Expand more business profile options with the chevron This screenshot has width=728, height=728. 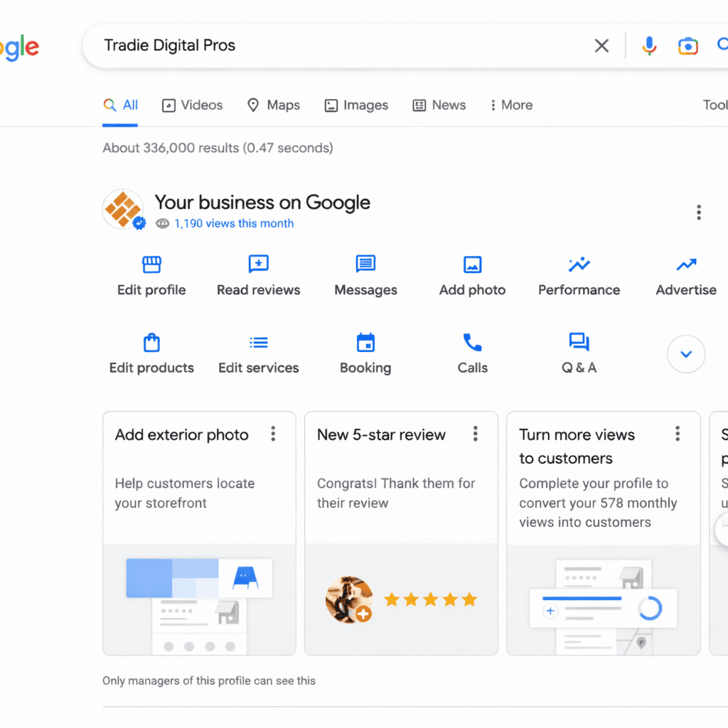click(685, 353)
